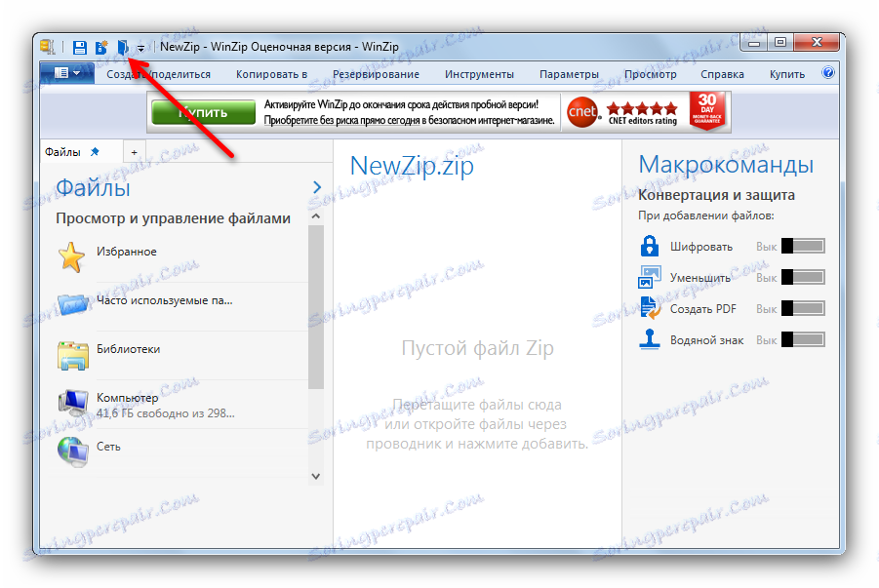Click the WinZip application icon in title bar
Screen dimensions: 879x588
tap(48, 47)
